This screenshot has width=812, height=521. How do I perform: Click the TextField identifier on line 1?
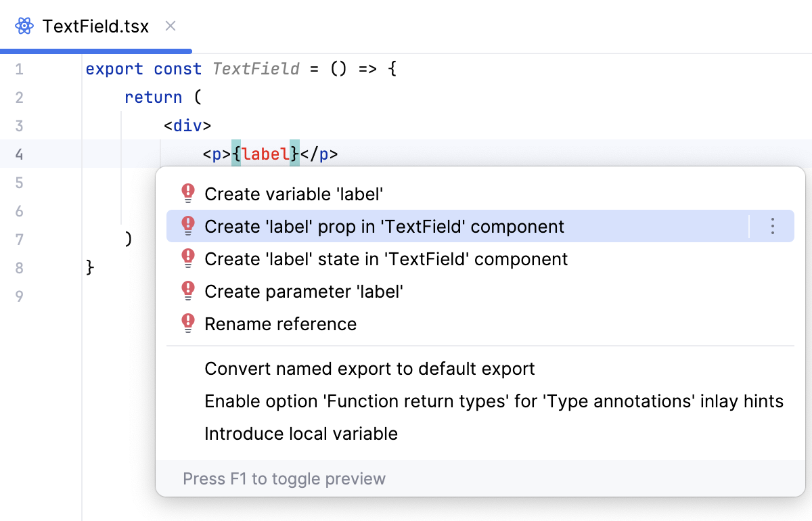pos(256,69)
